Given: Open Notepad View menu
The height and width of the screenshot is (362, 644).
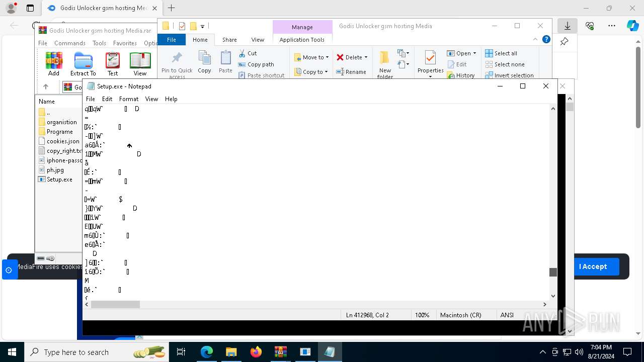Looking at the screenshot, I should (151, 99).
